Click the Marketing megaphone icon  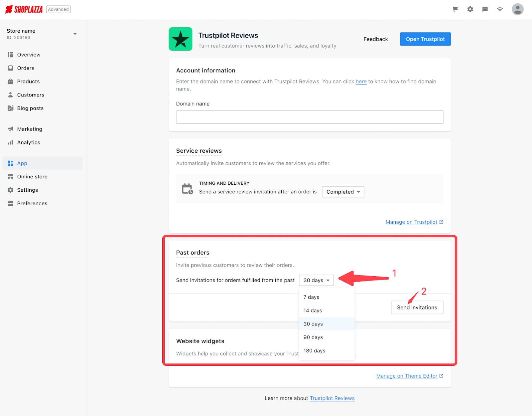point(10,129)
